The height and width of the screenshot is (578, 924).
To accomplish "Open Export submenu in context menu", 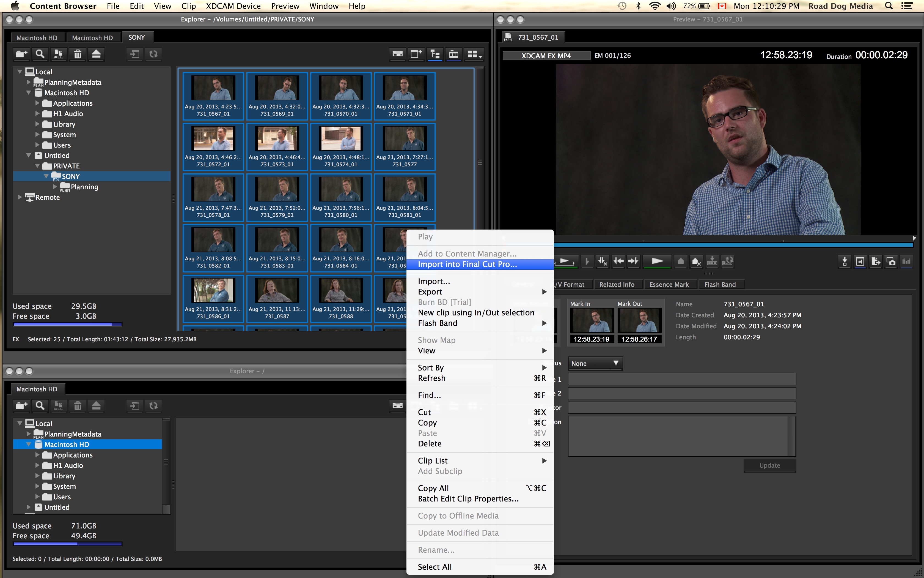I will 480,292.
